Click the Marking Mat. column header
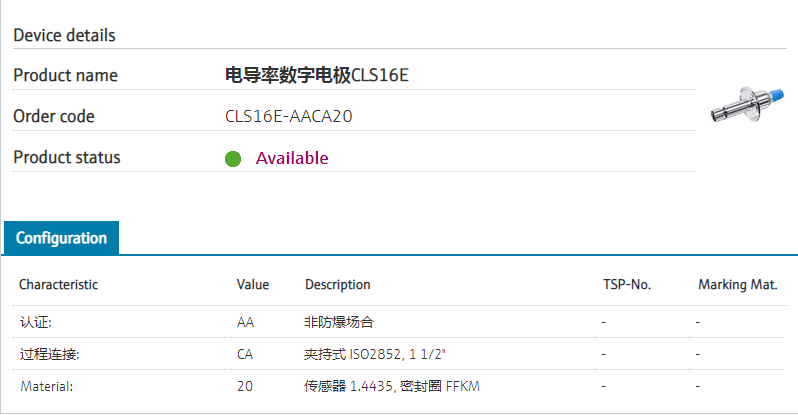The width and height of the screenshot is (798, 415). pyautogui.click(x=738, y=285)
